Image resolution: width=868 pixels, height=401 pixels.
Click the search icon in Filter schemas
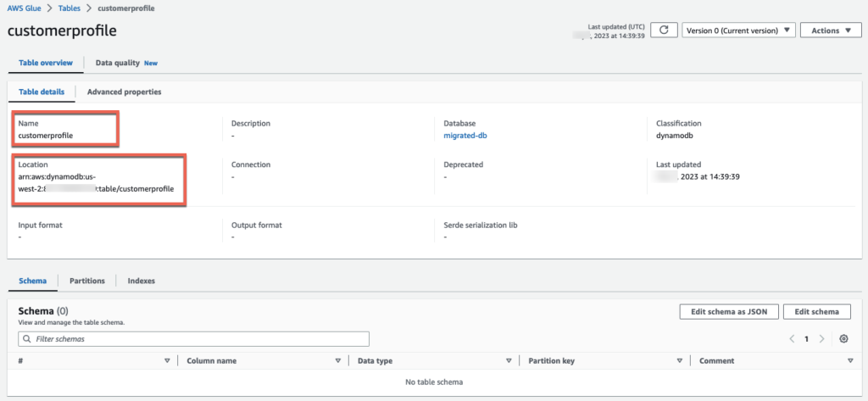tap(26, 338)
